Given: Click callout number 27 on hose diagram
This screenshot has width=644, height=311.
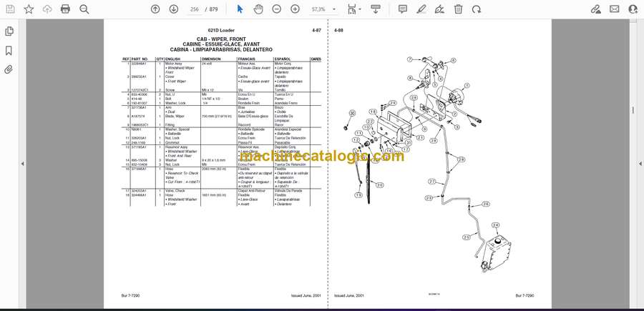Looking at the screenshot, I should pos(431,181).
